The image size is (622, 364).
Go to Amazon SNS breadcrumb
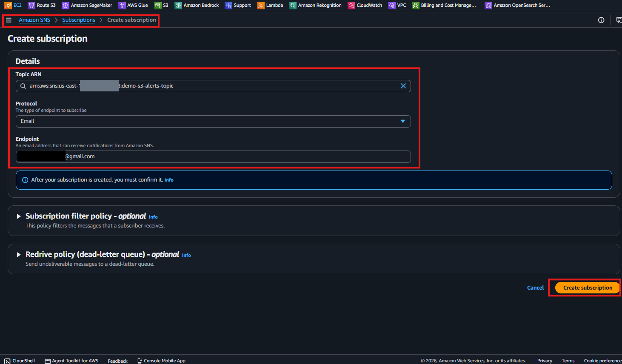(34, 20)
